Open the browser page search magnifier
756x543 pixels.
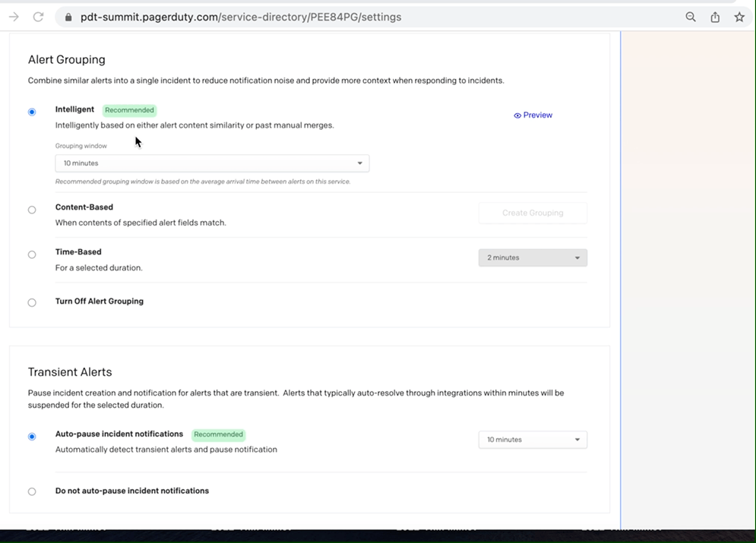690,16
